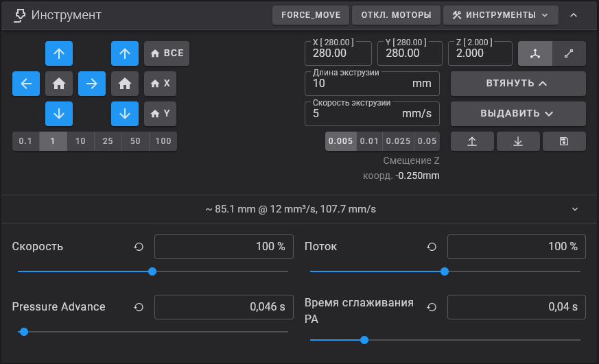Click the Поток slider handle
Image resolution: width=599 pixels, height=364 pixels.
coord(445,271)
